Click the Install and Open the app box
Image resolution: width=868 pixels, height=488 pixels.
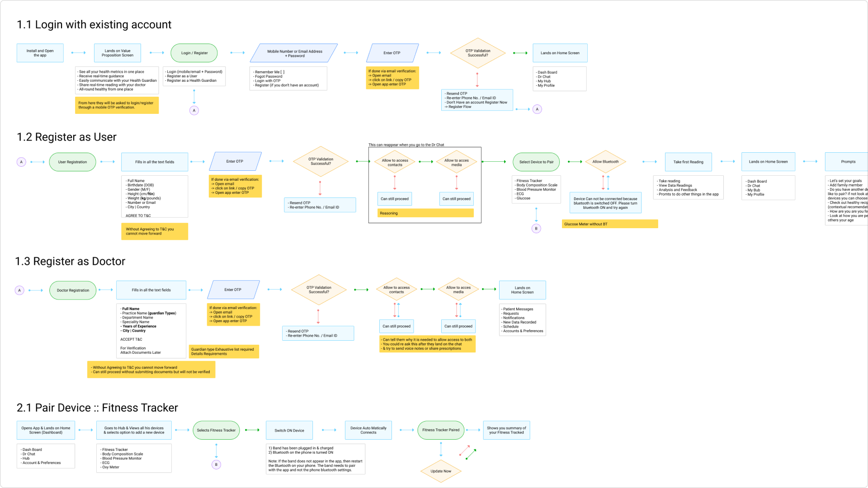pyautogui.click(x=40, y=53)
